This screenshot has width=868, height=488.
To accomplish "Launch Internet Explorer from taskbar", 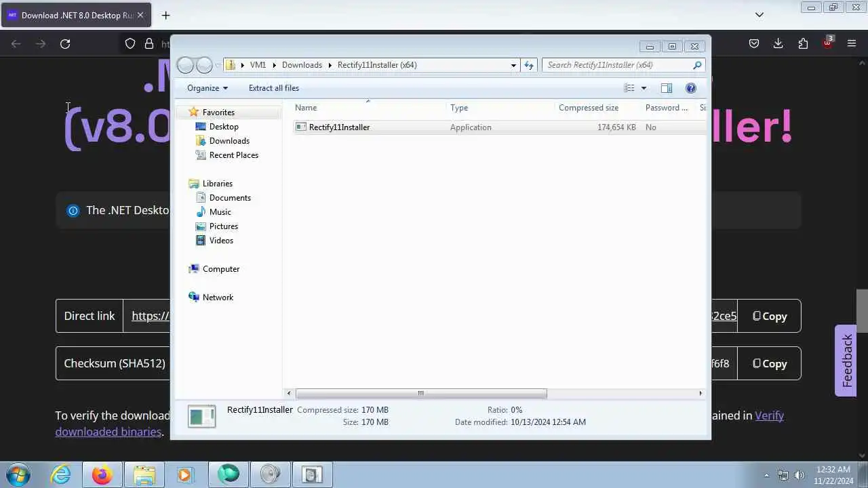I will pos(61,475).
